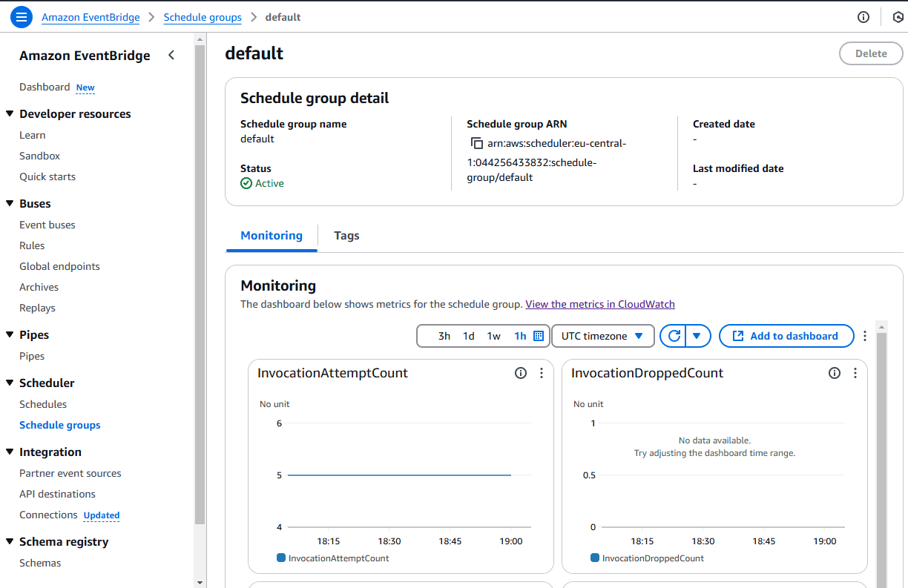Open Sandbox page
Image resolution: width=908 pixels, height=588 pixels.
[x=40, y=156]
